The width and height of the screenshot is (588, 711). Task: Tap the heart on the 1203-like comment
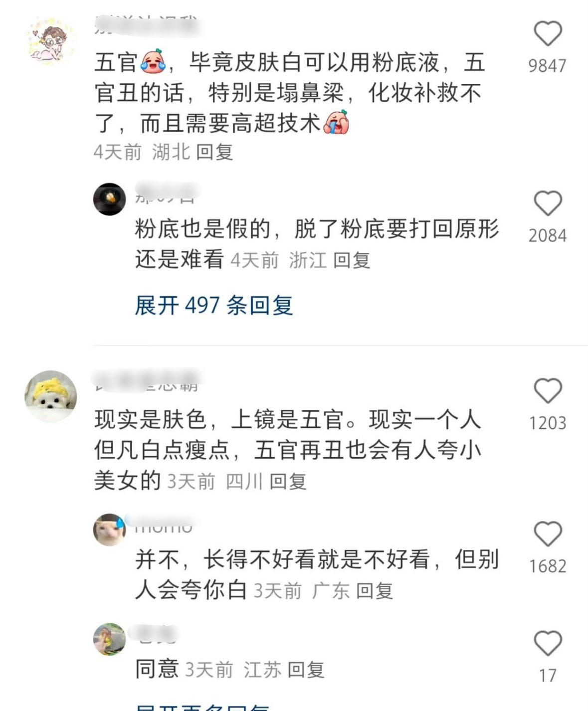(548, 390)
